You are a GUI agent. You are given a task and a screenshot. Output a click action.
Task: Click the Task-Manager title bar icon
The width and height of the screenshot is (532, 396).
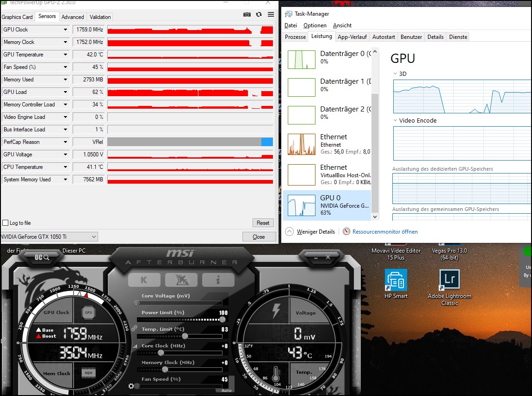tap(288, 14)
